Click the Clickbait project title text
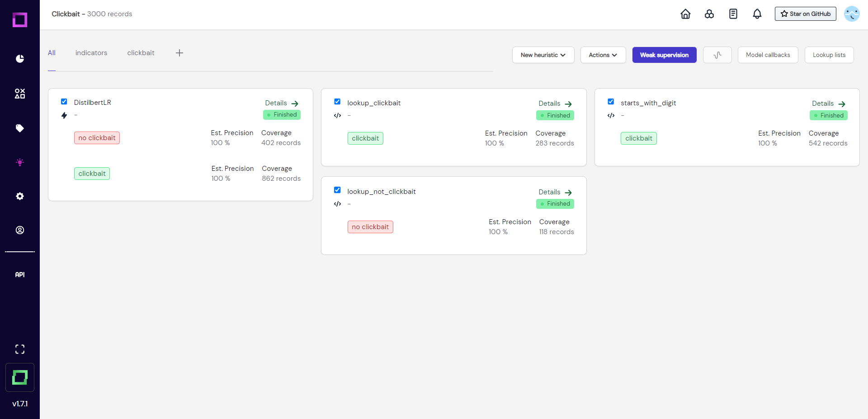 (x=66, y=14)
